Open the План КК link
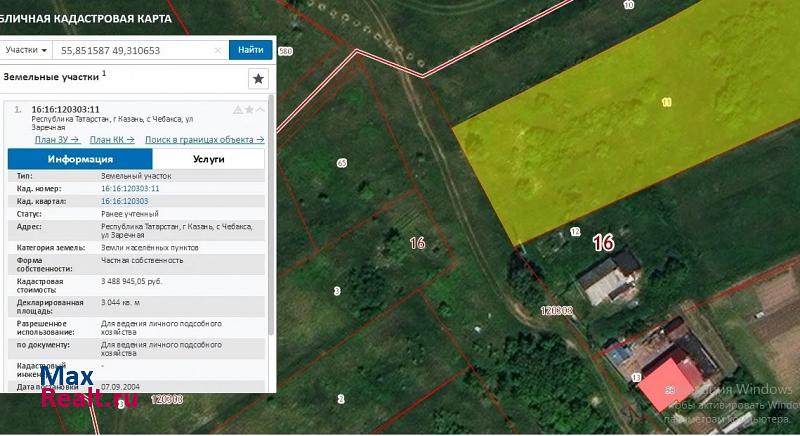 click(112, 140)
